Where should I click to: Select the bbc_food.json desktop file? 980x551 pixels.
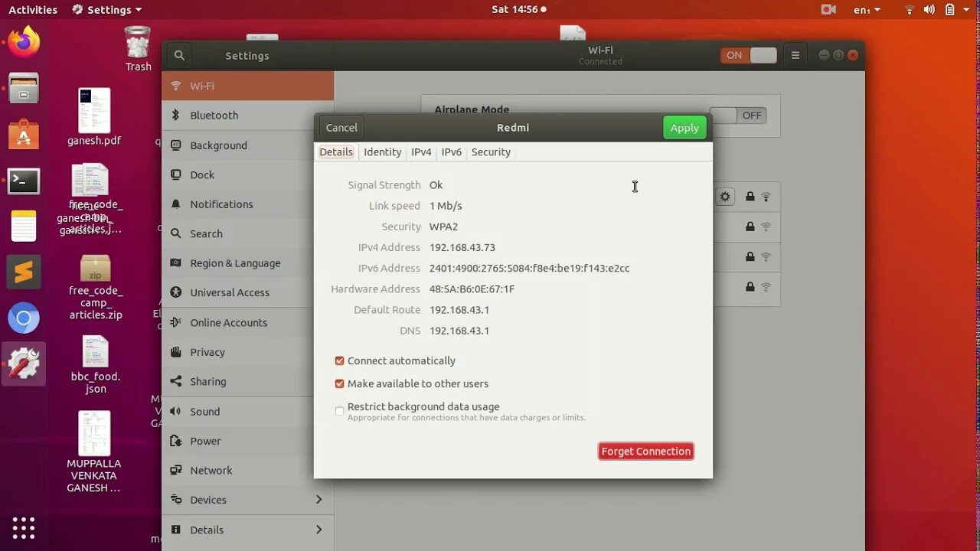pos(96,365)
